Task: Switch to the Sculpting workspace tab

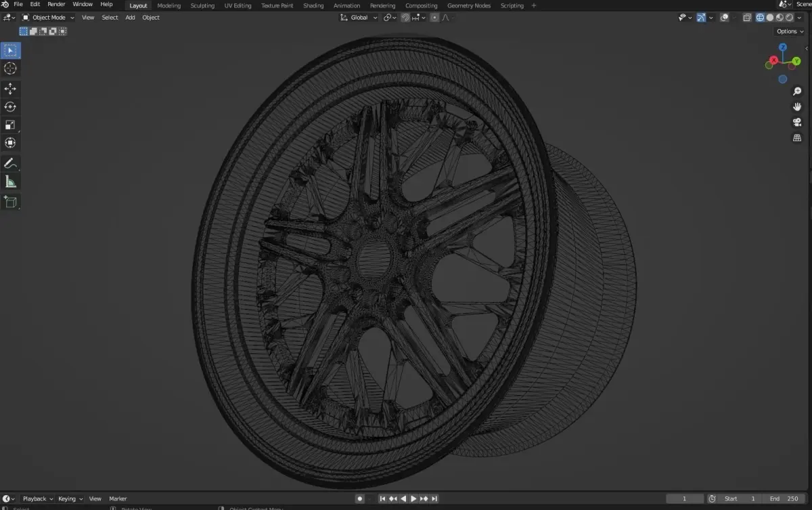Action: [202, 5]
